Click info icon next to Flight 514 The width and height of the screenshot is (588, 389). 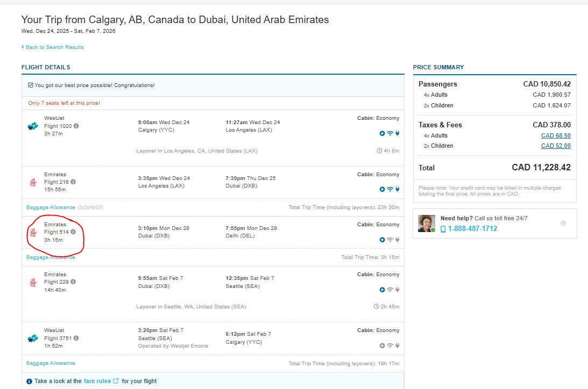pyautogui.click(x=73, y=232)
